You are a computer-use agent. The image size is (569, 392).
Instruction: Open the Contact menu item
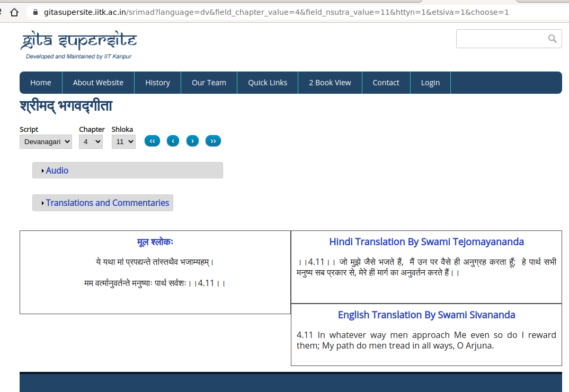click(x=386, y=83)
